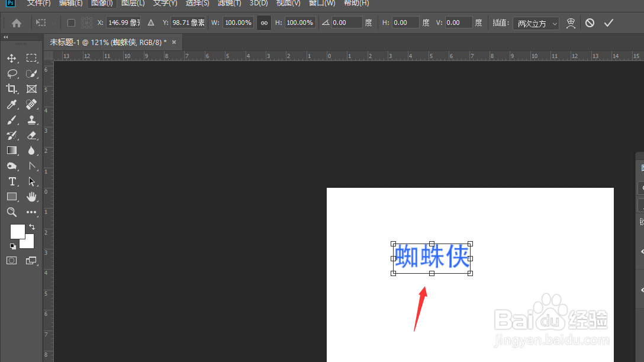Click the background color swatch

(29, 243)
